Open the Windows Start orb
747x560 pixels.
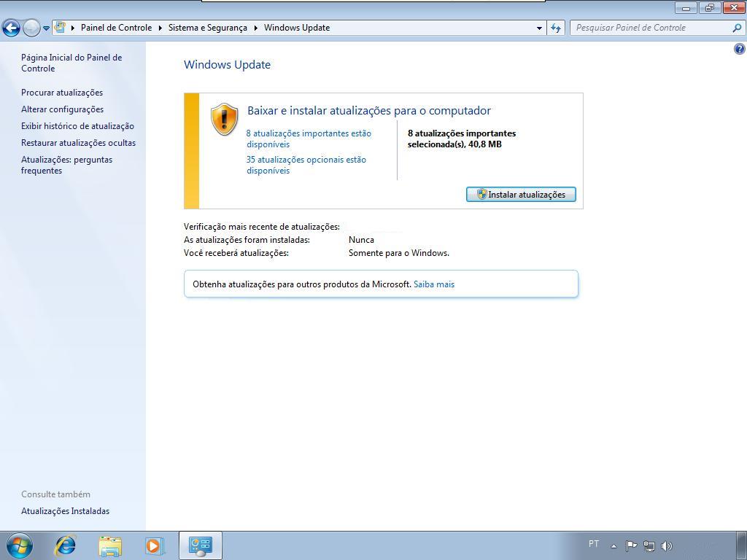click(x=20, y=545)
